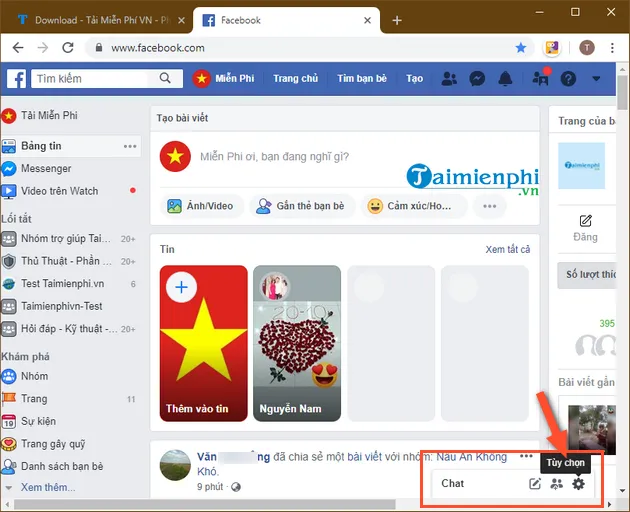Open Chrome three-dot menu
This screenshot has height=512, width=630.
[612, 48]
